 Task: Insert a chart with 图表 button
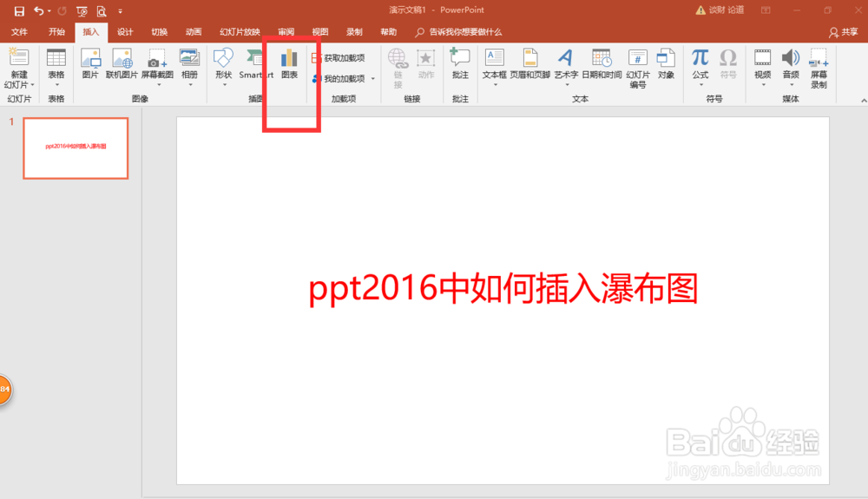[x=290, y=64]
